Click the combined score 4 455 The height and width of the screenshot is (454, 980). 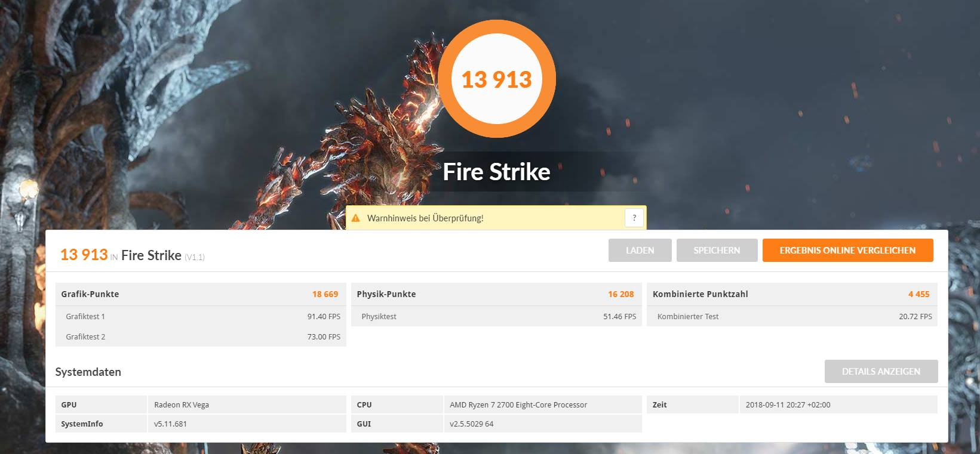tap(919, 294)
